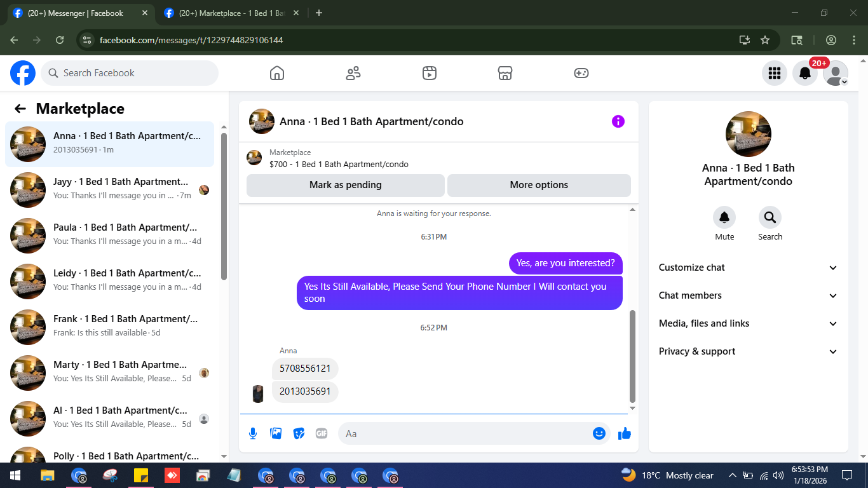Open the Video/Reels icon
868x488 pixels.
[x=430, y=73]
